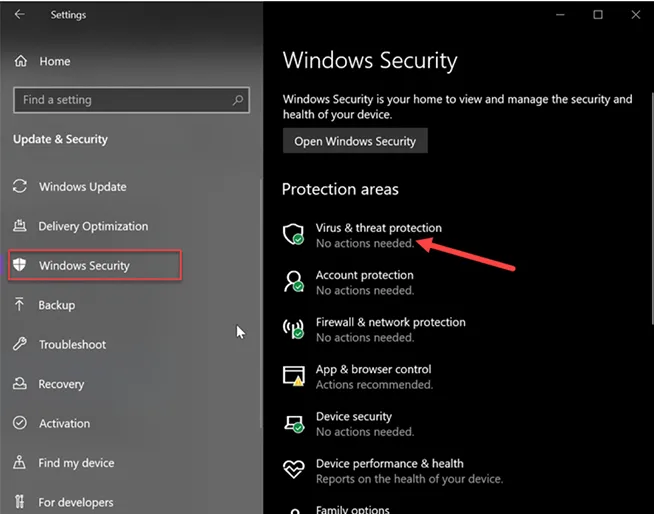Select Windows Security in sidebar
The image size is (654, 514).
tap(84, 266)
